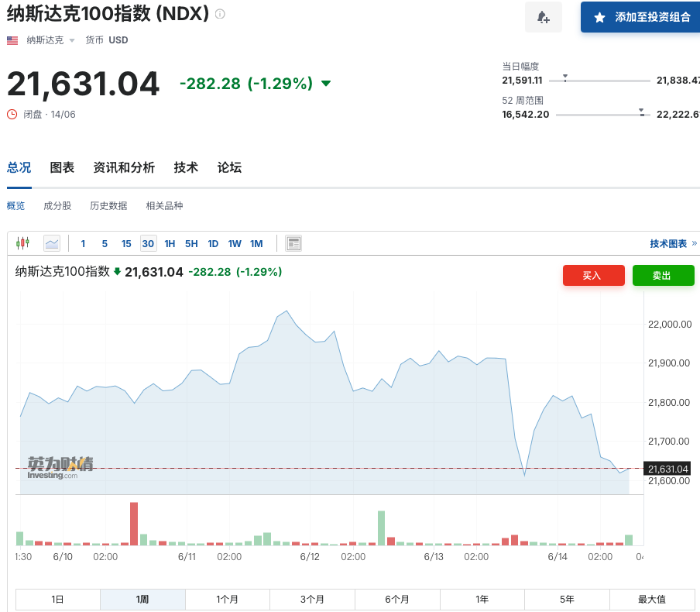The height and width of the screenshot is (612, 700).
Task: Open the 图表 tab
Action: click(62, 167)
